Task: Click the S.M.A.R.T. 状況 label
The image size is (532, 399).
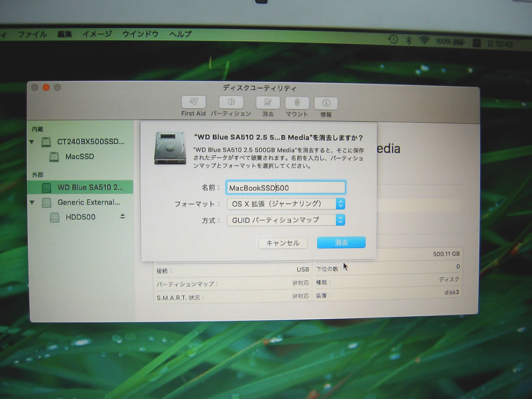Action: (x=180, y=297)
